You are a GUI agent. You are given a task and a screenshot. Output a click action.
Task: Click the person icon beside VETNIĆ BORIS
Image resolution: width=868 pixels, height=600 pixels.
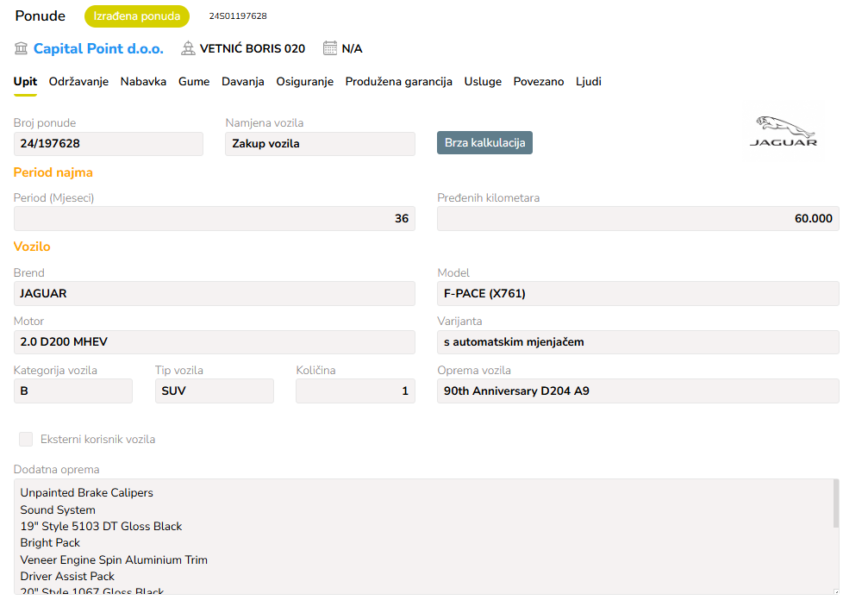(188, 48)
